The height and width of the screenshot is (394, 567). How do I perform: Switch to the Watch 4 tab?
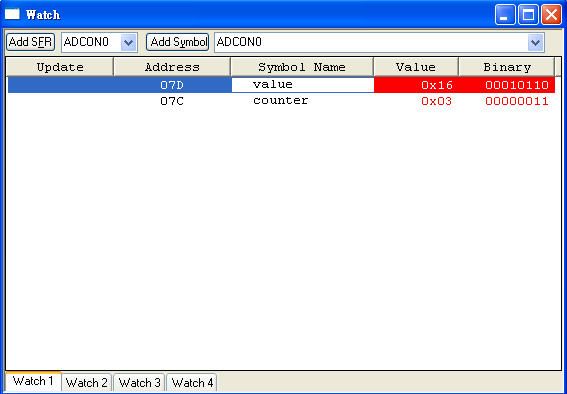[x=192, y=382]
